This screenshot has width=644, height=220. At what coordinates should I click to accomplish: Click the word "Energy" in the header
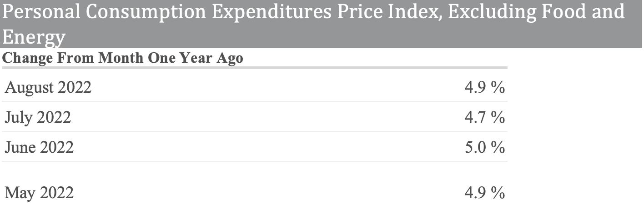coord(34,37)
